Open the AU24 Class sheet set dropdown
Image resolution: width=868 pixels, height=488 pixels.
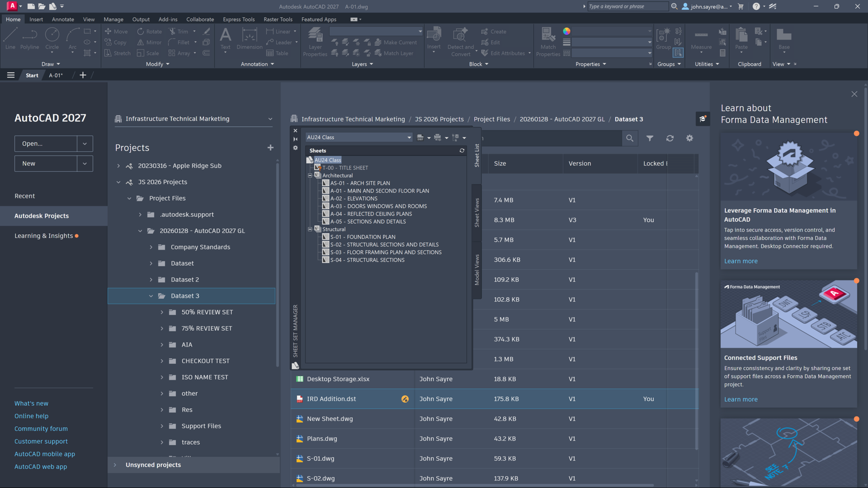[408, 137]
